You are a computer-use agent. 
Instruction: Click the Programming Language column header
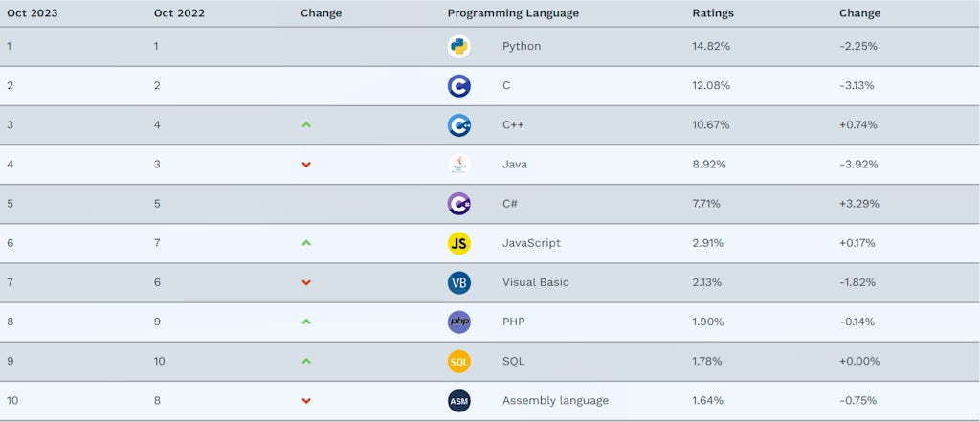[x=513, y=13]
